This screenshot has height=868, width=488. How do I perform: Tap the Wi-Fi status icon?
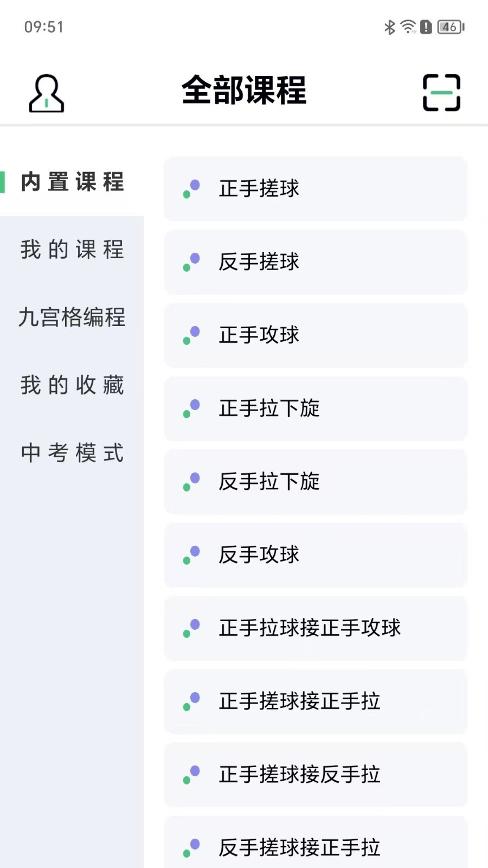tap(408, 27)
